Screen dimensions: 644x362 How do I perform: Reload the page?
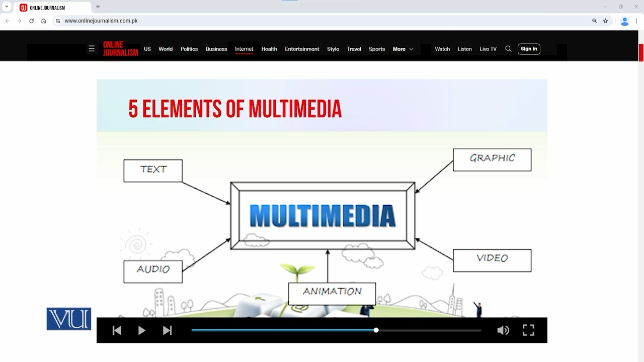[31, 21]
